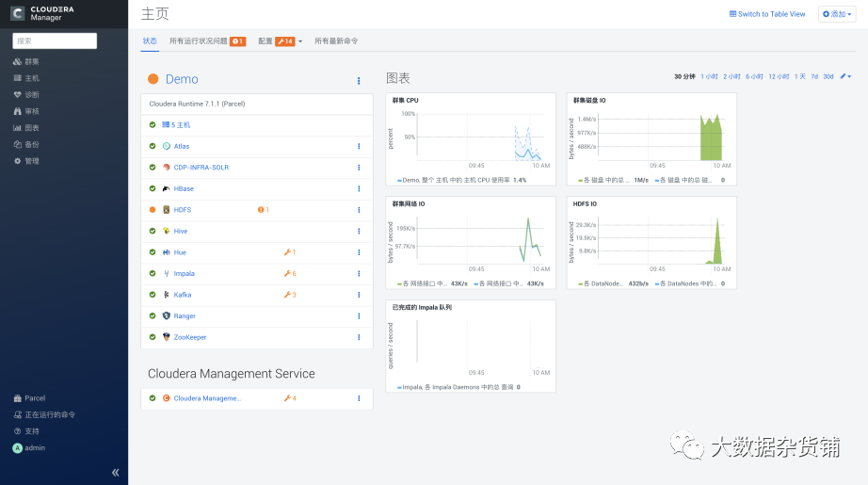The width and height of the screenshot is (868, 485).
Task: Open the 群集 CPU chart
Action: click(x=471, y=139)
